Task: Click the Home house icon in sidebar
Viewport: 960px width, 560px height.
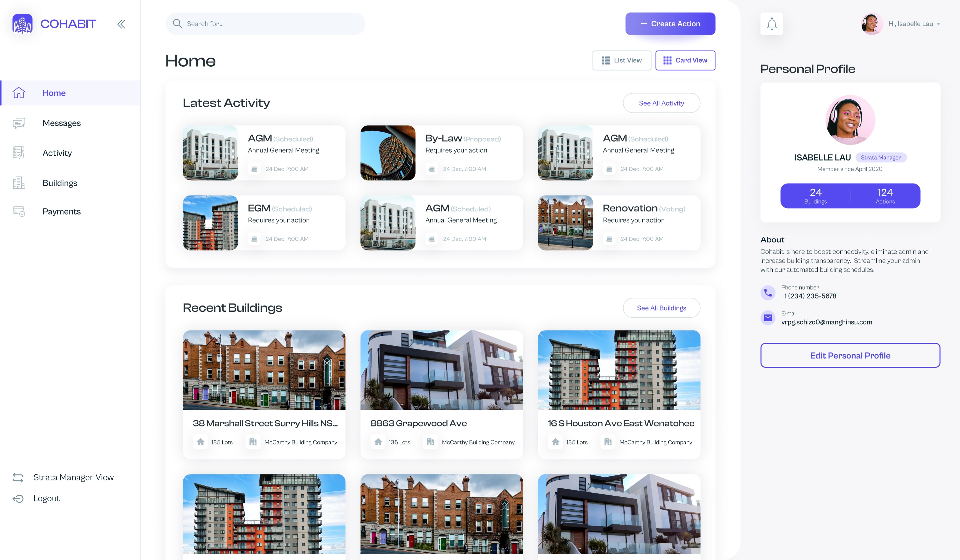Action: click(19, 93)
